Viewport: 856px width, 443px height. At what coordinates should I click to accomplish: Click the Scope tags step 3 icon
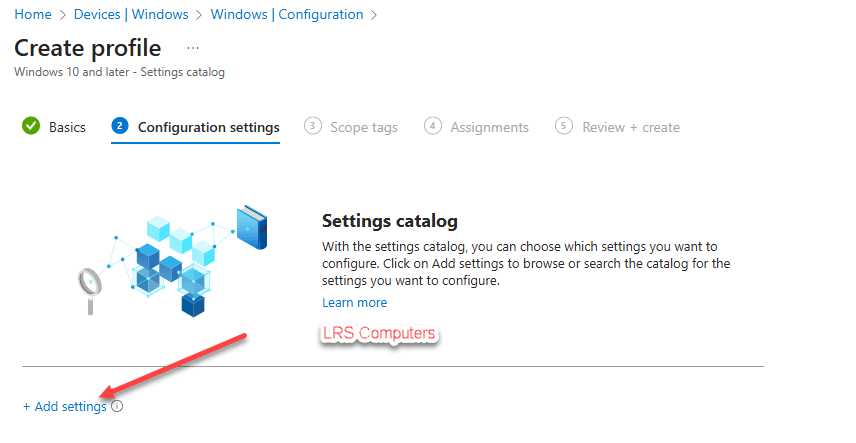point(313,127)
